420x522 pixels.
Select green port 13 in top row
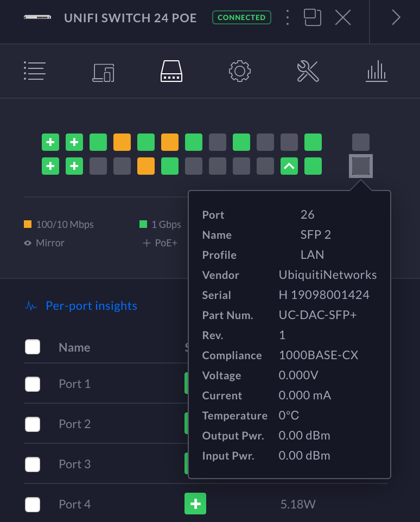point(194,142)
